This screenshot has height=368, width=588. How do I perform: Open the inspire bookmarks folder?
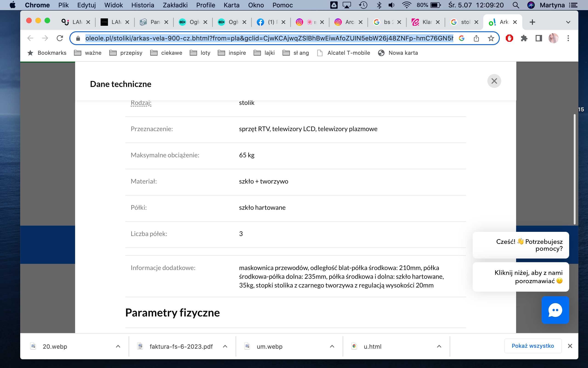tap(232, 53)
